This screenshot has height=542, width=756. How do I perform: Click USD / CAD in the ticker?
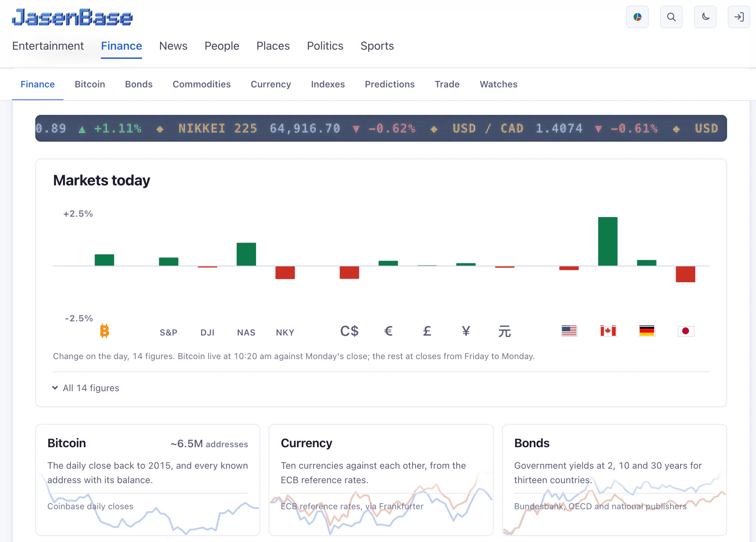point(488,128)
